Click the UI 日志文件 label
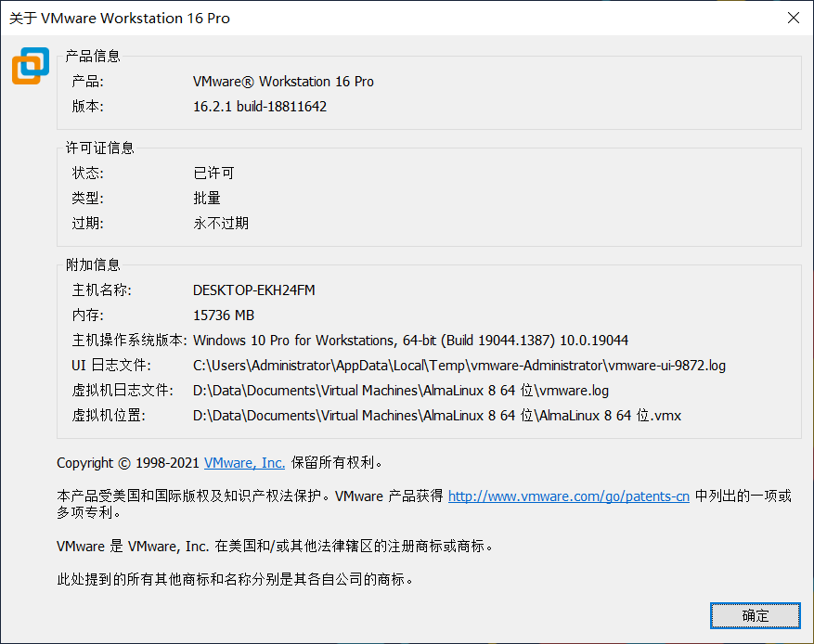This screenshot has width=814, height=644. pos(111,366)
